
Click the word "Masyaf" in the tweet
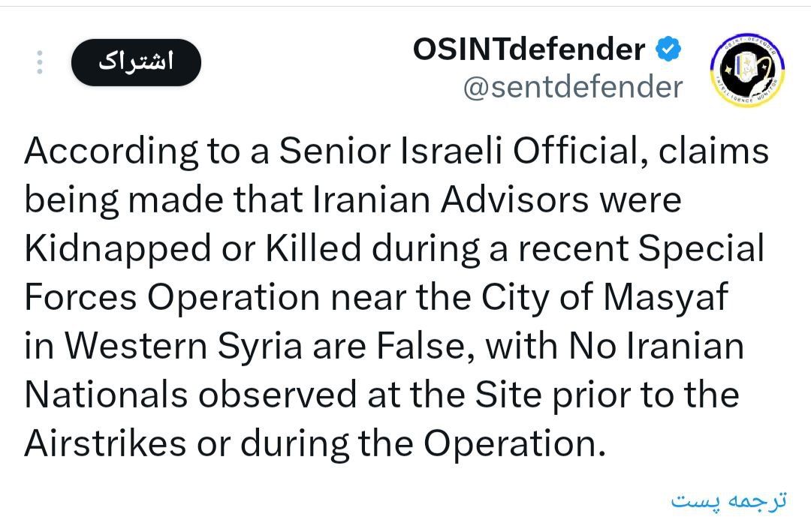667,298
